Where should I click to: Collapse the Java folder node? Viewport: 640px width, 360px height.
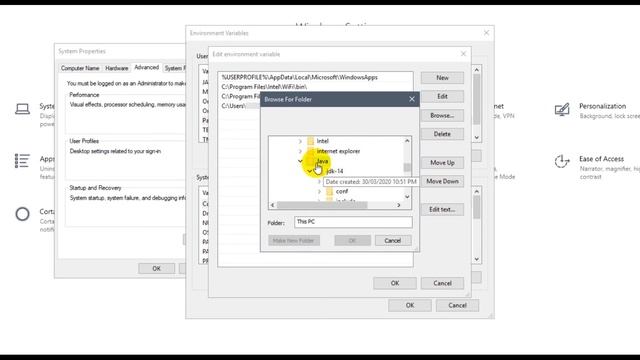click(300, 161)
